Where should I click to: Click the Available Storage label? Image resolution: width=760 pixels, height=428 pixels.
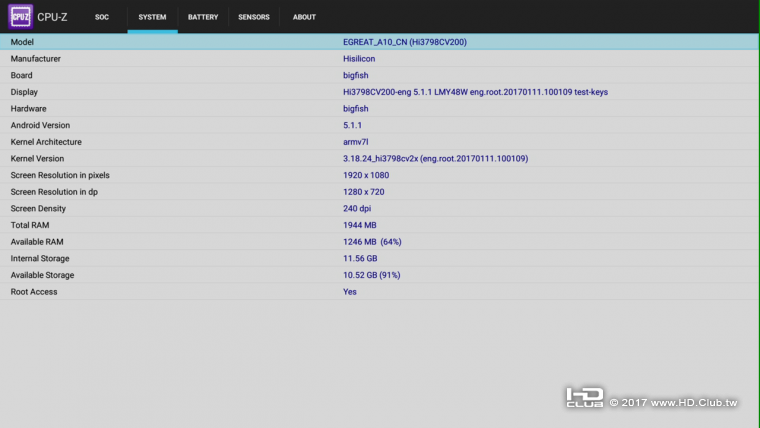coord(43,275)
